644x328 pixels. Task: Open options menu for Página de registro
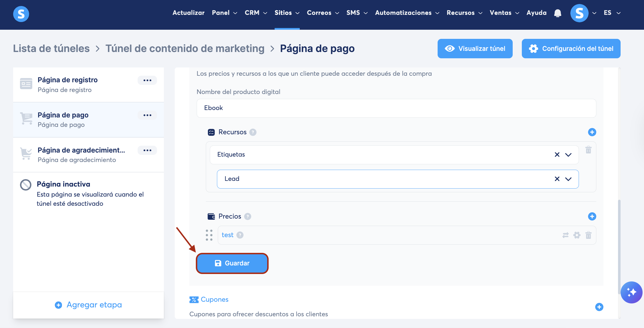pyautogui.click(x=147, y=80)
